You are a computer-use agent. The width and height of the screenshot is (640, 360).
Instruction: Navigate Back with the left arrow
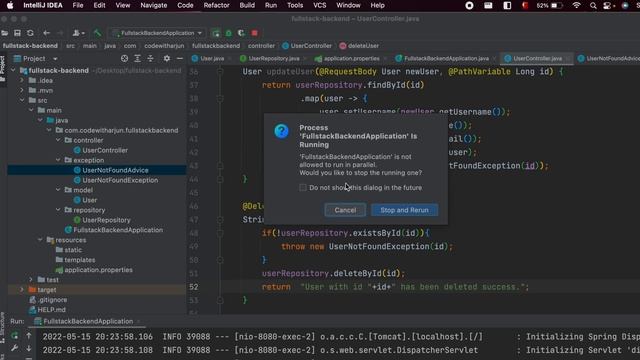coord(46,33)
